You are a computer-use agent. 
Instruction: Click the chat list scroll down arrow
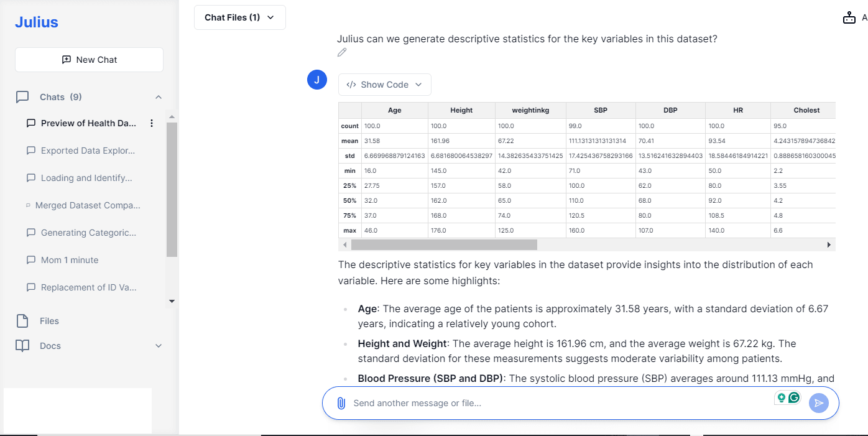click(172, 302)
